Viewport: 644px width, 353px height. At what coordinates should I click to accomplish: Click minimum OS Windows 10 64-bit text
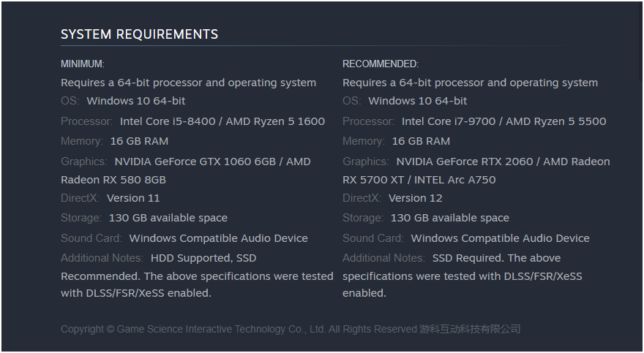(136, 101)
